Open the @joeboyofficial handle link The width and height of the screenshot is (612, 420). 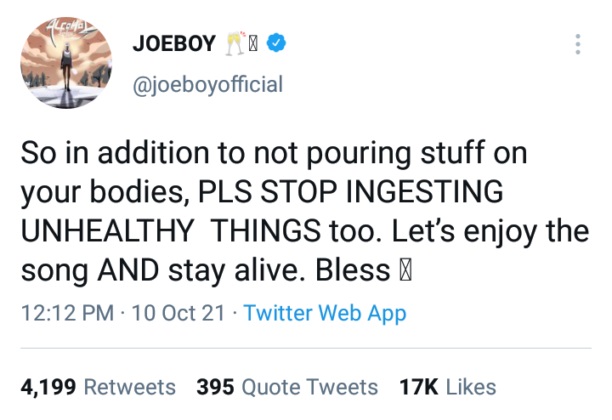tap(208, 84)
